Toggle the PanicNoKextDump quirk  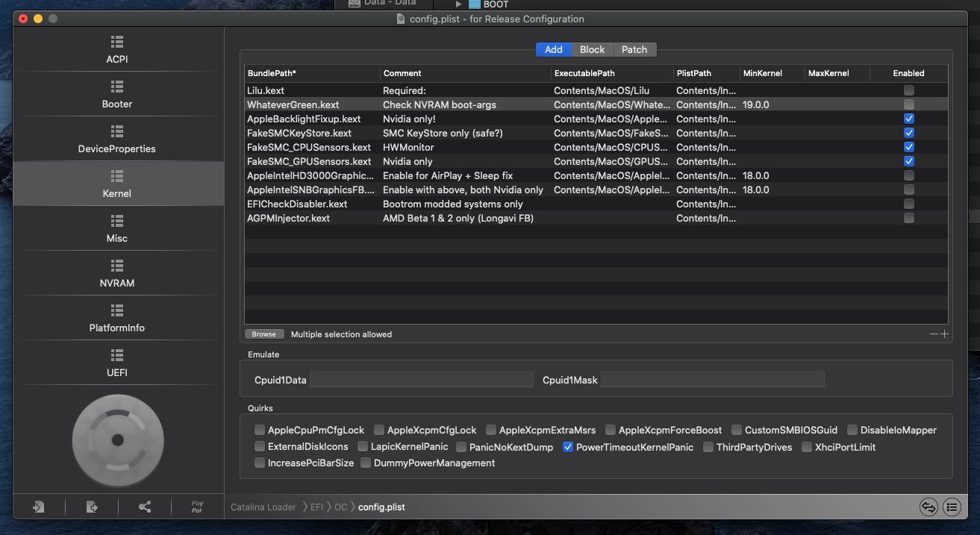coord(461,447)
